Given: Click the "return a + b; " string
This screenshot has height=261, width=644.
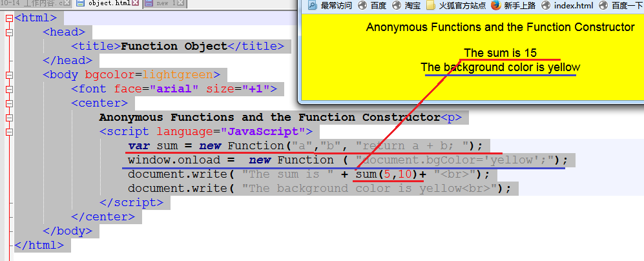Looking at the screenshot, I should click(412, 146).
